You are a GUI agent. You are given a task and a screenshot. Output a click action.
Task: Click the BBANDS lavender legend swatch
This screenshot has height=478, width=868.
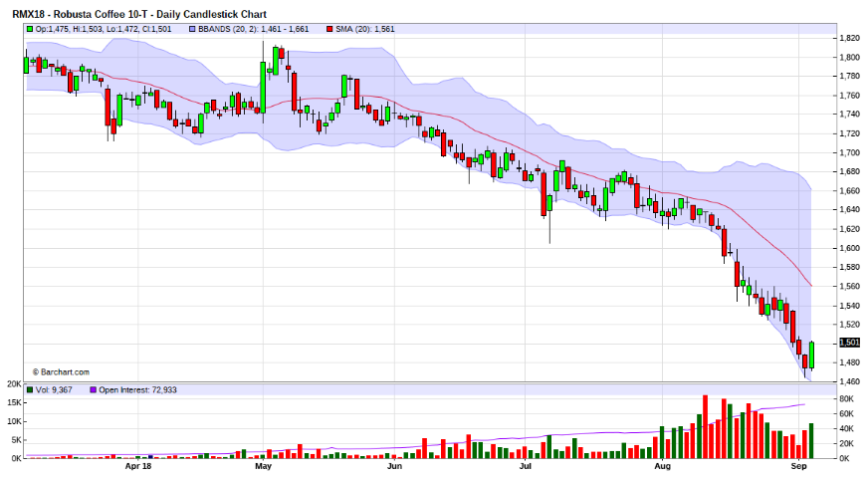[x=192, y=29]
